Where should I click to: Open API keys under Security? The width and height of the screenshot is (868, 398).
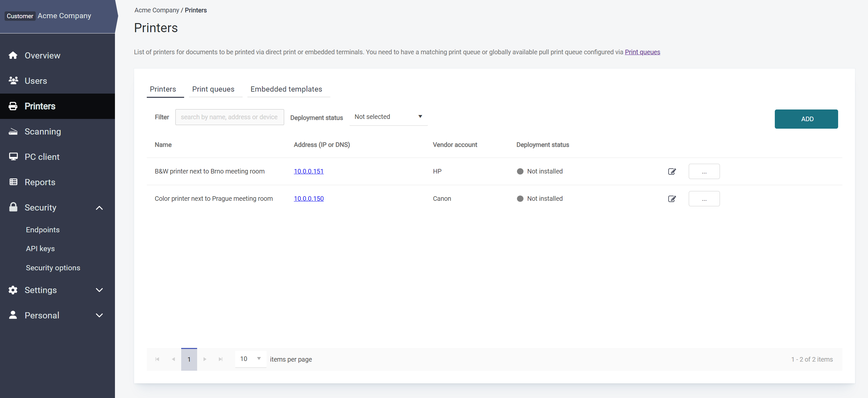[x=40, y=248]
